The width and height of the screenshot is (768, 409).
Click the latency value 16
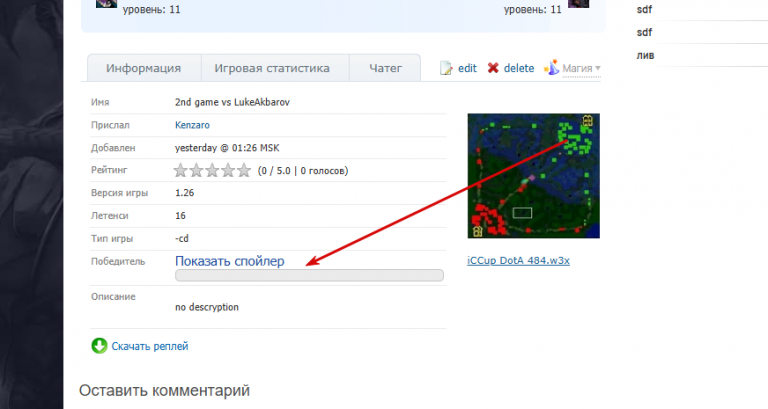coord(180,216)
